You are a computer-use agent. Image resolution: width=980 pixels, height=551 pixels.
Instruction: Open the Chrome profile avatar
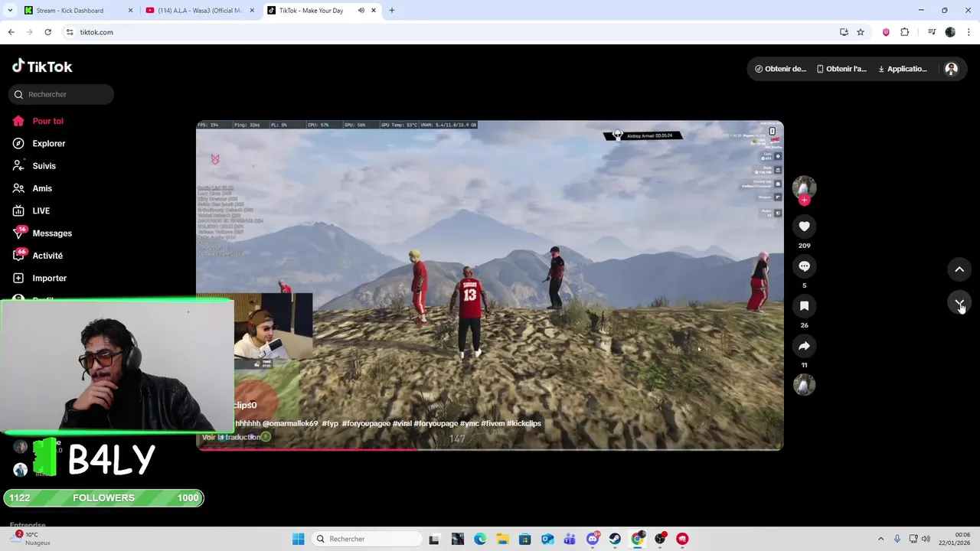pos(950,32)
